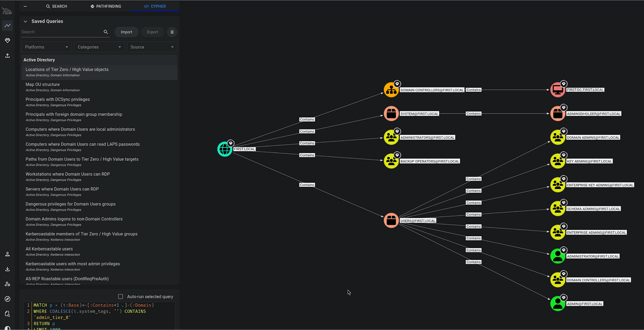Click the trash delete saved query icon

pyautogui.click(x=172, y=32)
